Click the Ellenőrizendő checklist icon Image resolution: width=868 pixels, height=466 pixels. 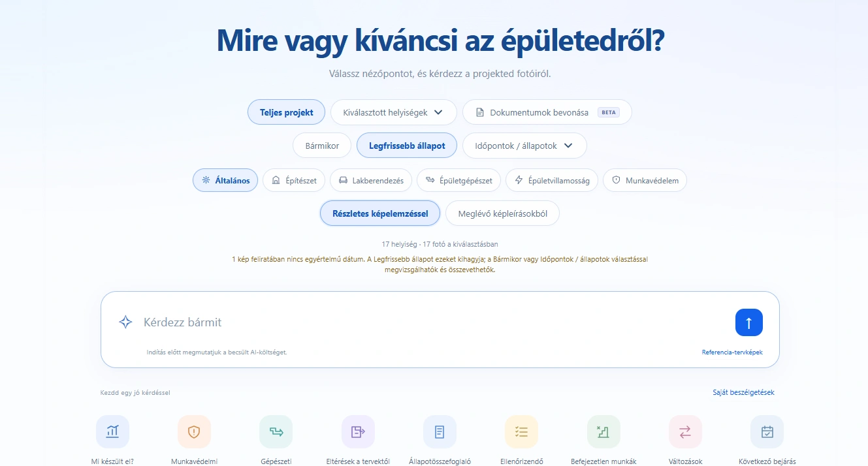521,431
